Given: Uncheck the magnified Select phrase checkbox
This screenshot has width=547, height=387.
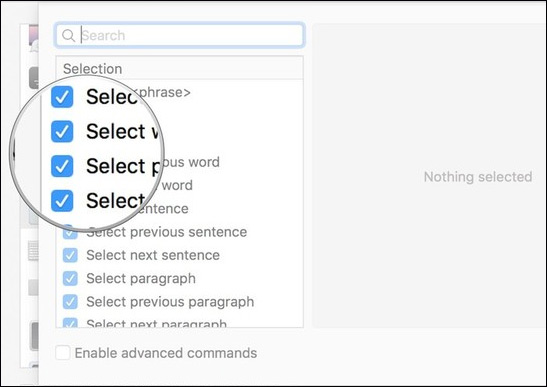Looking at the screenshot, I should point(62,97).
